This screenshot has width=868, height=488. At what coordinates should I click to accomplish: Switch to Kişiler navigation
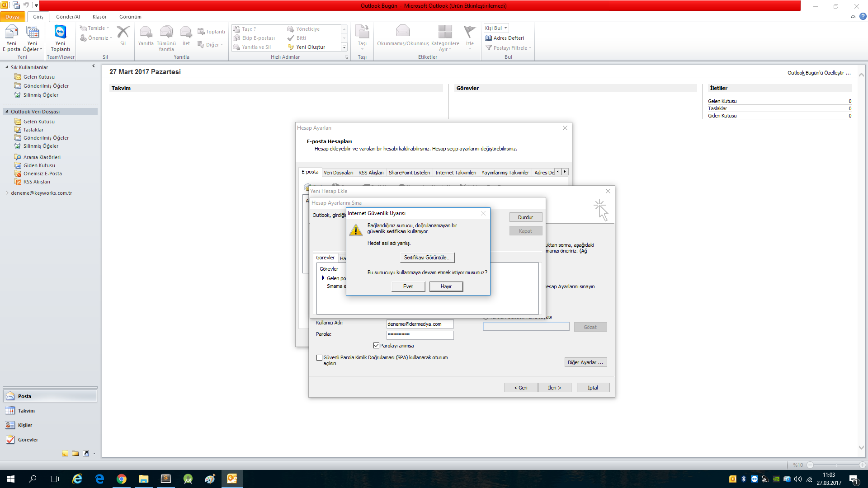pos(50,425)
